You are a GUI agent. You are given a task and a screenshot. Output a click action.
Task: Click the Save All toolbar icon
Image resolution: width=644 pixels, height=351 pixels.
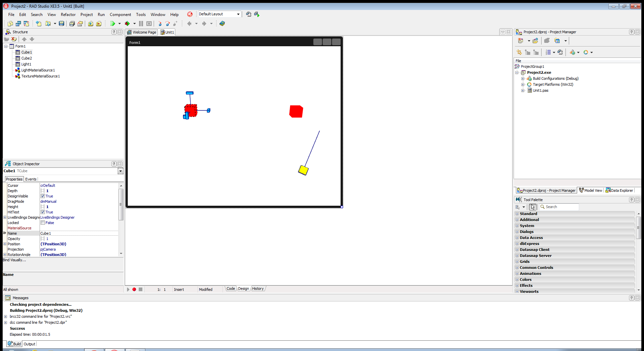tap(72, 24)
